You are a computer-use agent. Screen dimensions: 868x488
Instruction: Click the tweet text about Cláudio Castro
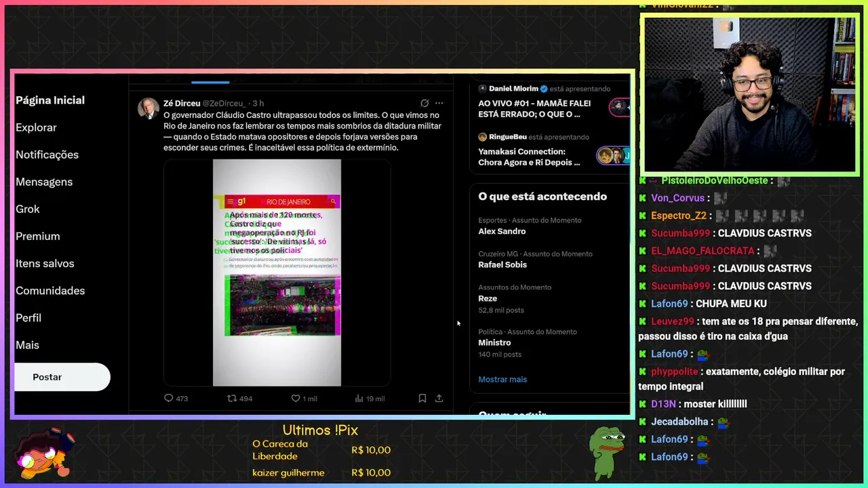(x=302, y=131)
